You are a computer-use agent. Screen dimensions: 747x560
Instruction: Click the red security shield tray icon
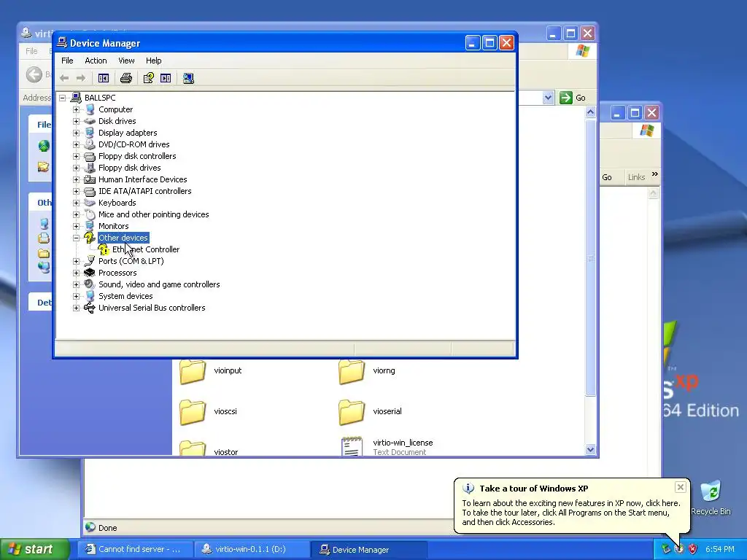(x=693, y=549)
